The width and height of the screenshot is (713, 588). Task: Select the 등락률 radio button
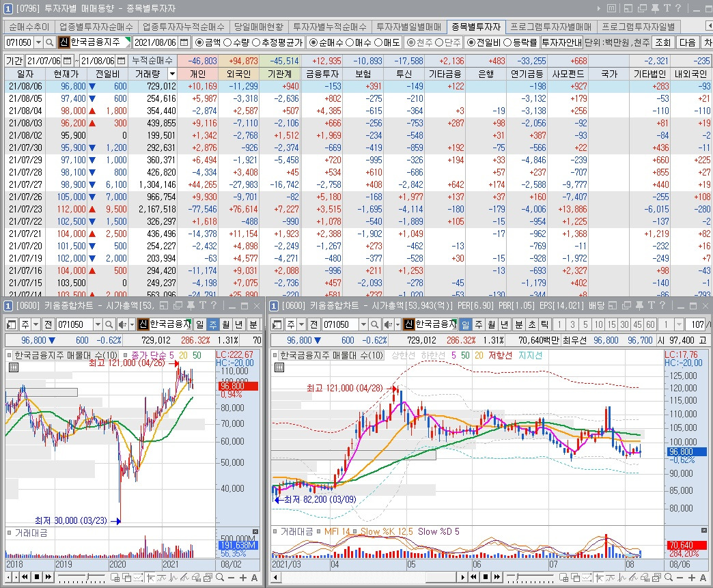507,42
